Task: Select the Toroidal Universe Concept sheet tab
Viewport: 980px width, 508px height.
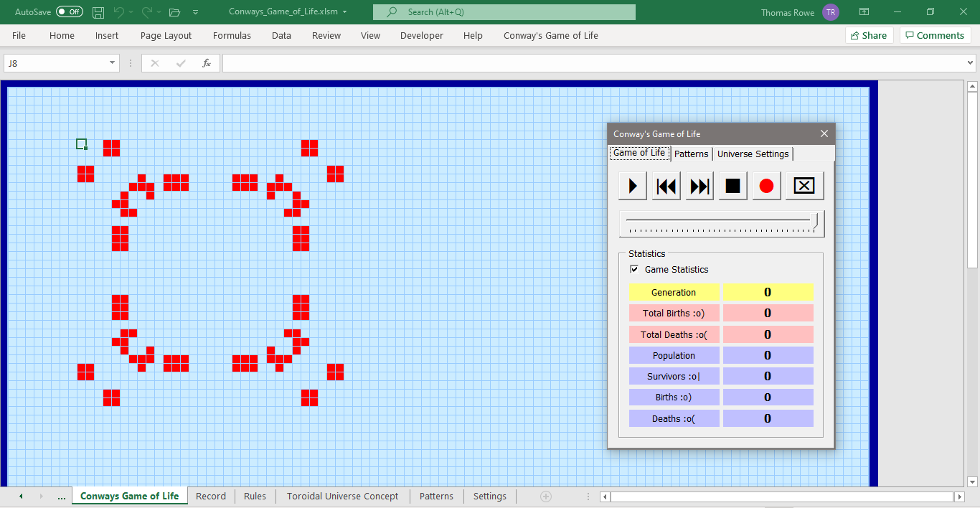Action: coord(342,496)
